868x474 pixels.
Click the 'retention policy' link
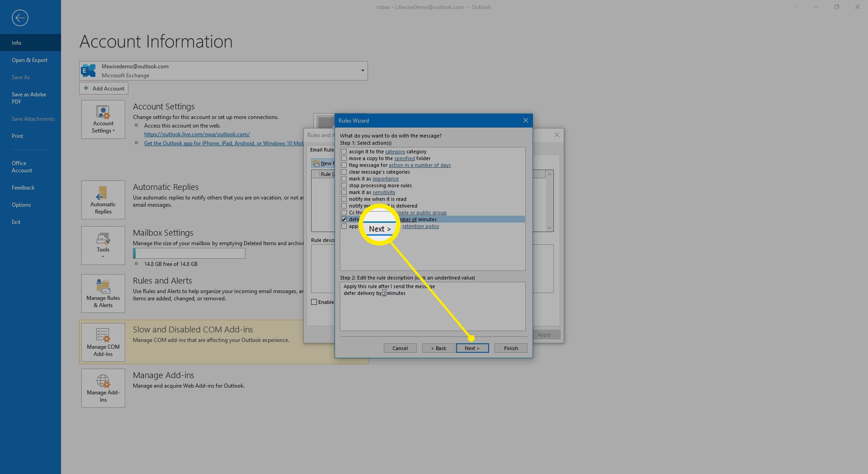tap(420, 226)
